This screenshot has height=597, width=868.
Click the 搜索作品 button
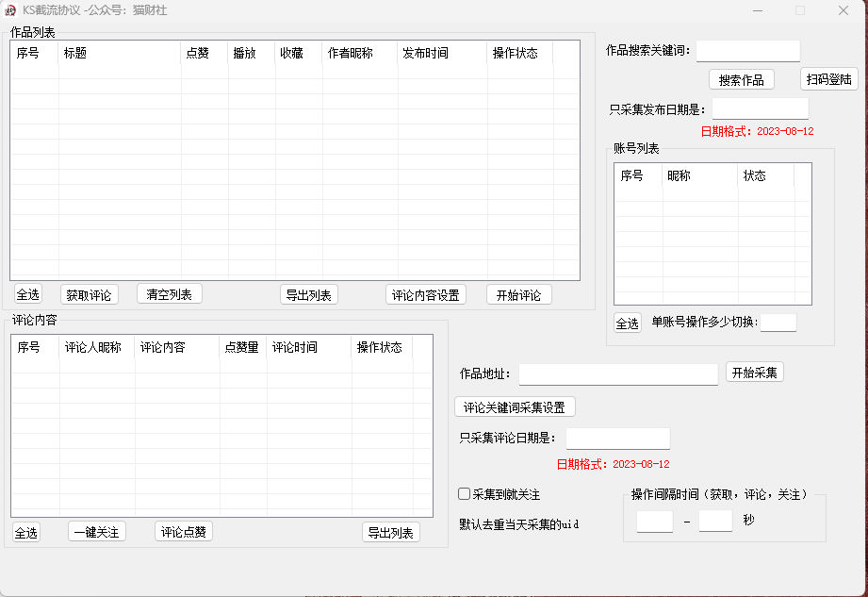click(741, 80)
